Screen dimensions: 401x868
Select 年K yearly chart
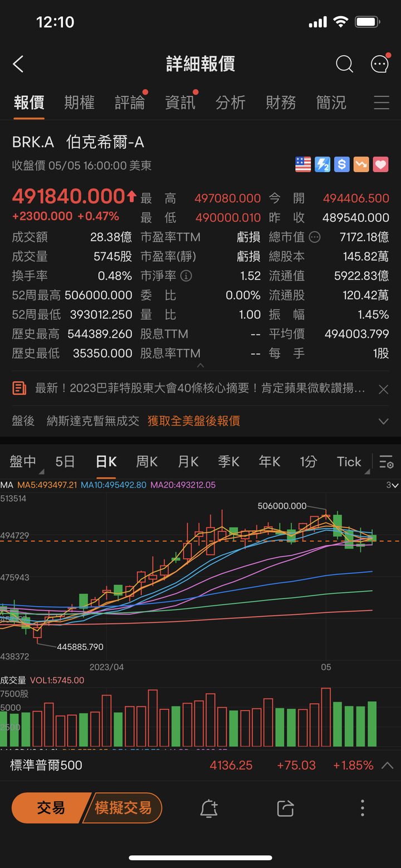pyautogui.click(x=270, y=462)
